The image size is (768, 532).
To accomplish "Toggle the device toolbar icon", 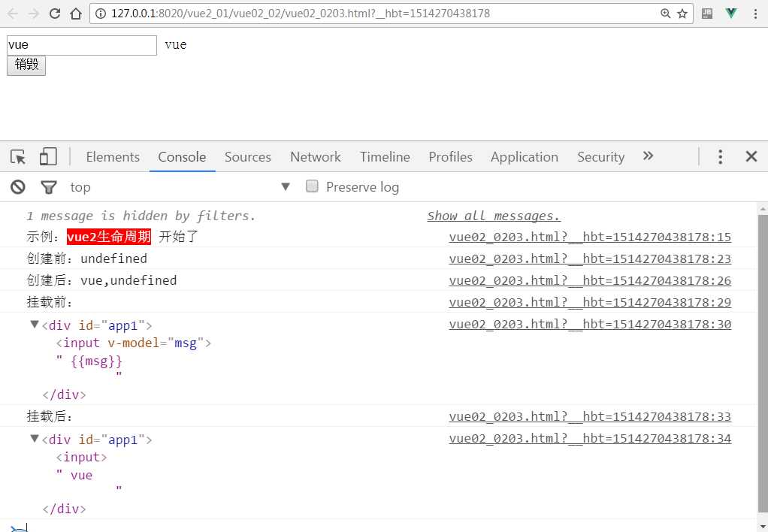I will pyautogui.click(x=48, y=157).
